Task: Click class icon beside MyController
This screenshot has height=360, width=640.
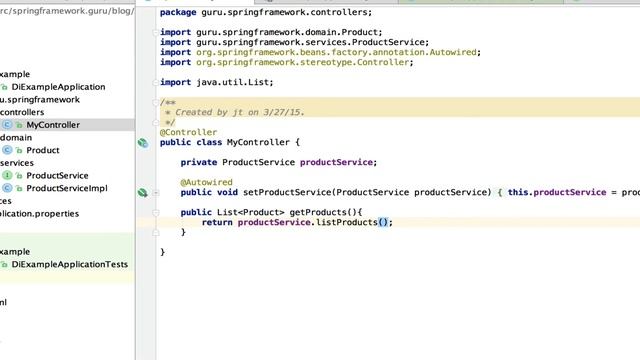Action: [7, 125]
